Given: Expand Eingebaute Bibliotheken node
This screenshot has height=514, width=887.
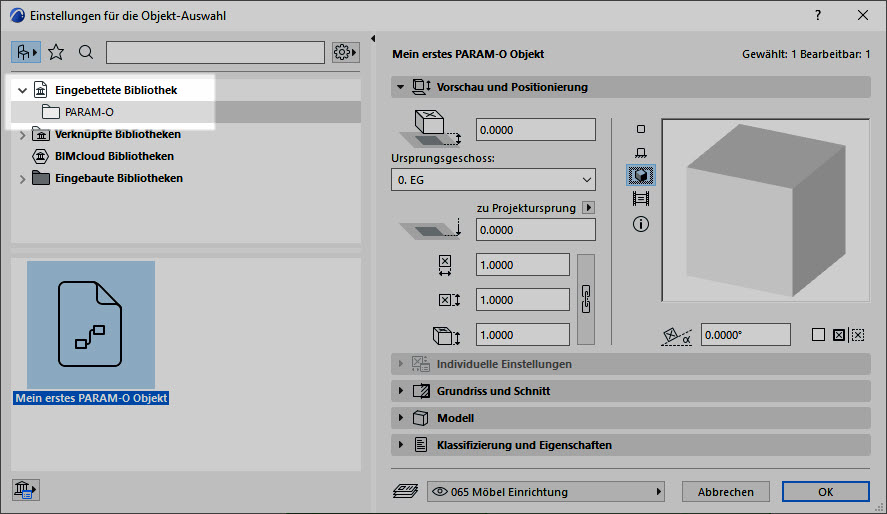Looking at the screenshot, I should pos(23,179).
